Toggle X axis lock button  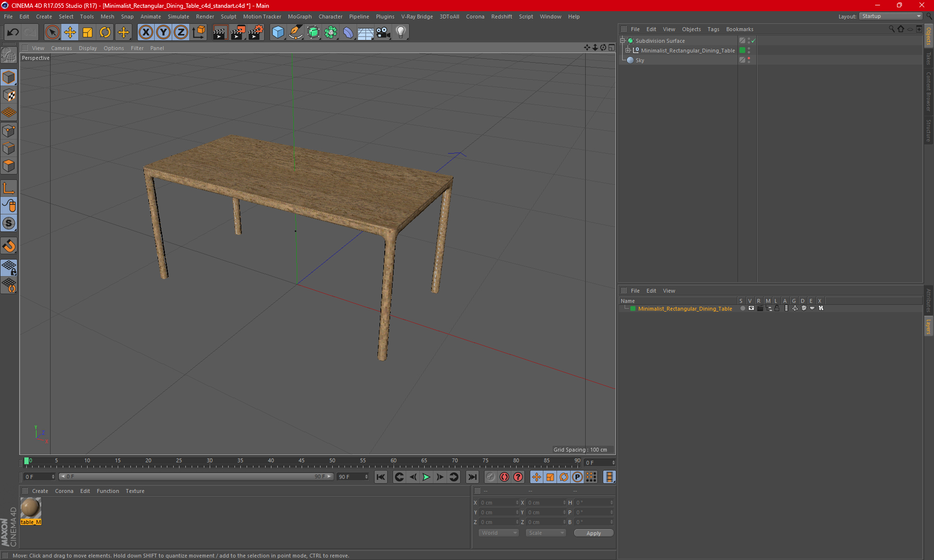(145, 33)
